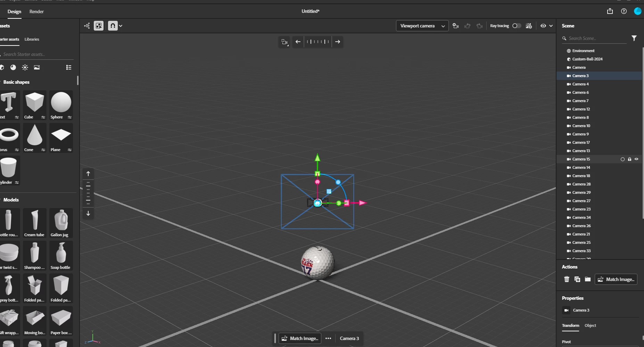Switch assets to list view icon
644x347 pixels.
point(69,67)
